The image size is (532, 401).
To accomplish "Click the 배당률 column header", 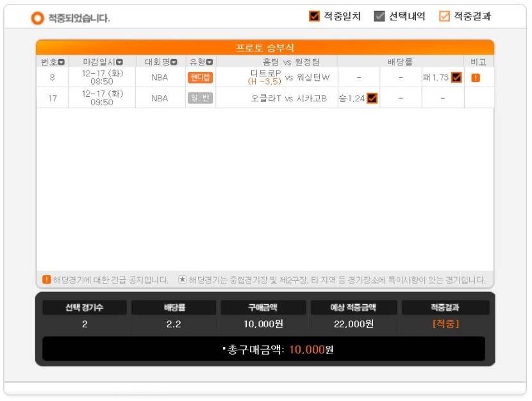I will coord(401,62).
